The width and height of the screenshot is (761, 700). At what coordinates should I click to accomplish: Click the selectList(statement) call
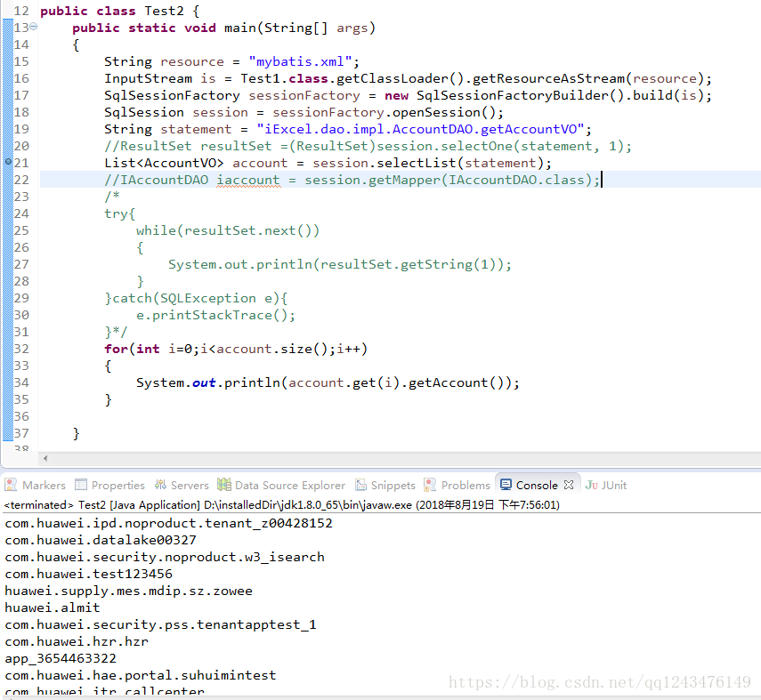tap(460, 163)
